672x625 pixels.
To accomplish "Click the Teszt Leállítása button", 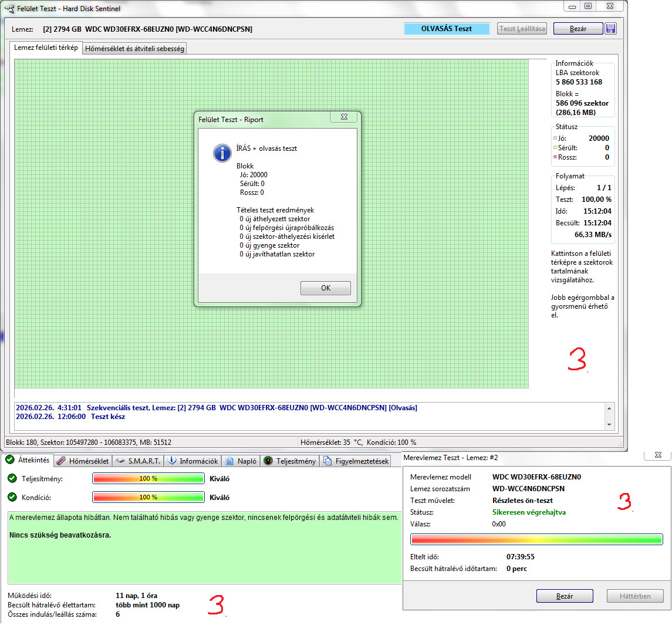I will [x=522, y=29].
